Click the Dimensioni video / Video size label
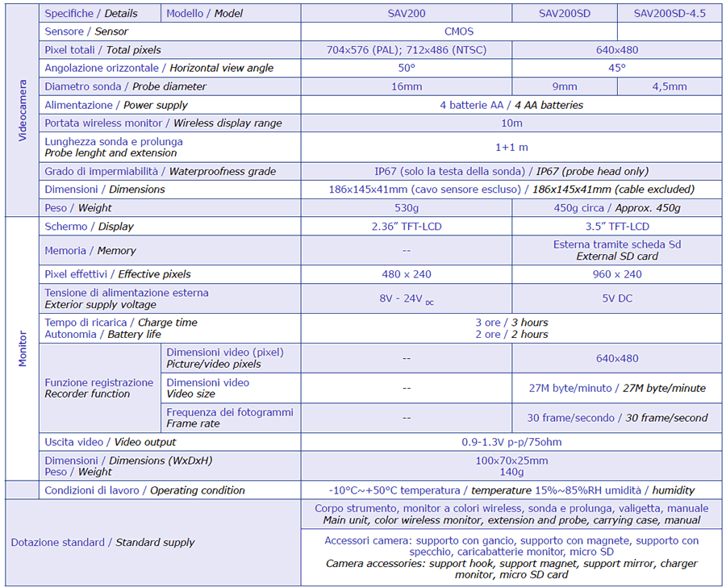 (207, 388)
